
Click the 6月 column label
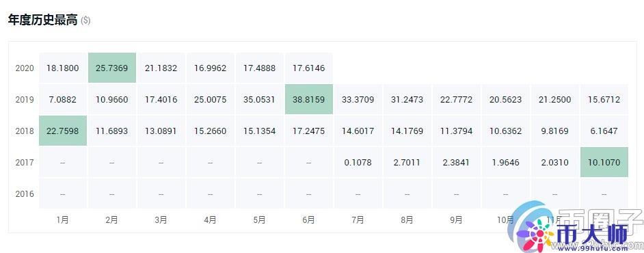pos(308,220)
